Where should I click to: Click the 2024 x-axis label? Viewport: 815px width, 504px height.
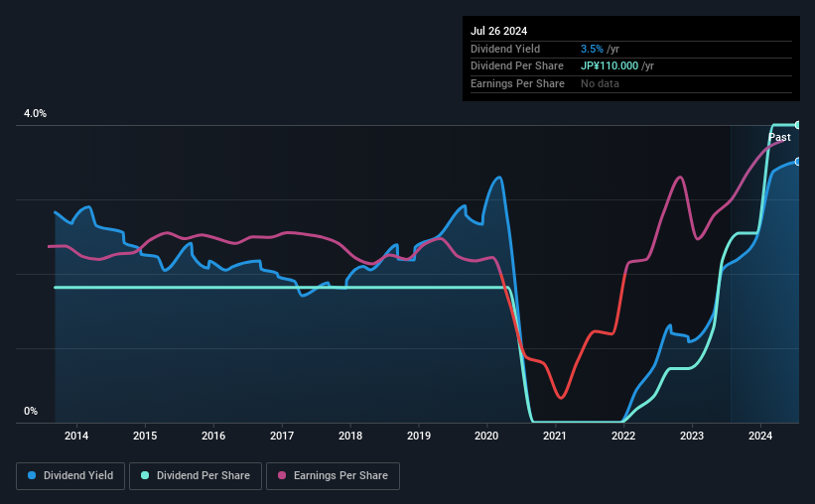(760, 436)
